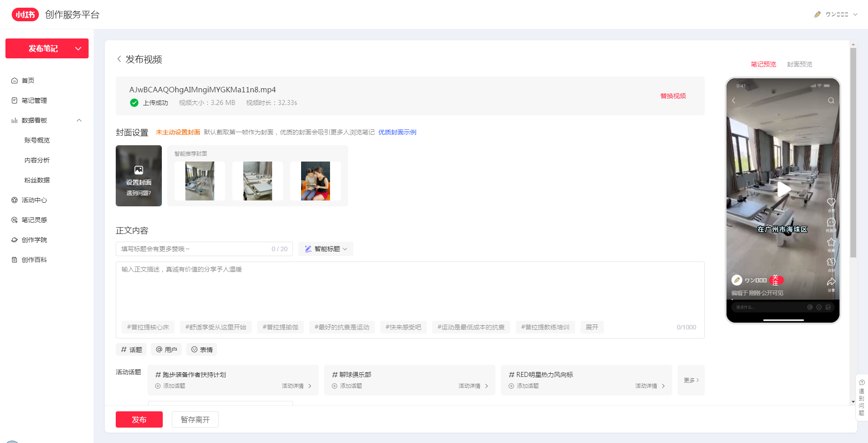Click the page vertical scrollbar
This screenshot has width=868, height=443.
(x=853, y=153)
